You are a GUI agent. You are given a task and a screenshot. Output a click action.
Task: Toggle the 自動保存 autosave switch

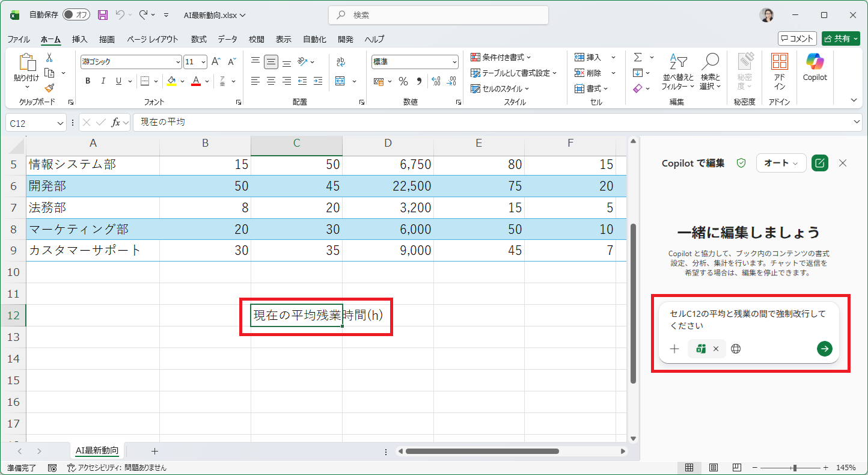76,15
